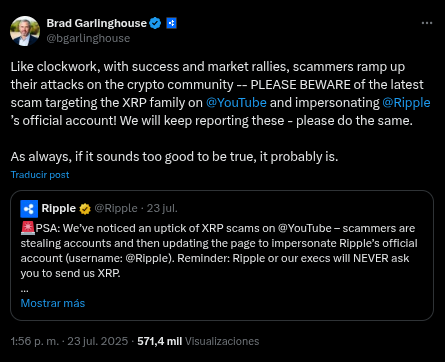Open the Ripple account name in quote
This screenshot has width=445, height=362.
pos(59,208)
